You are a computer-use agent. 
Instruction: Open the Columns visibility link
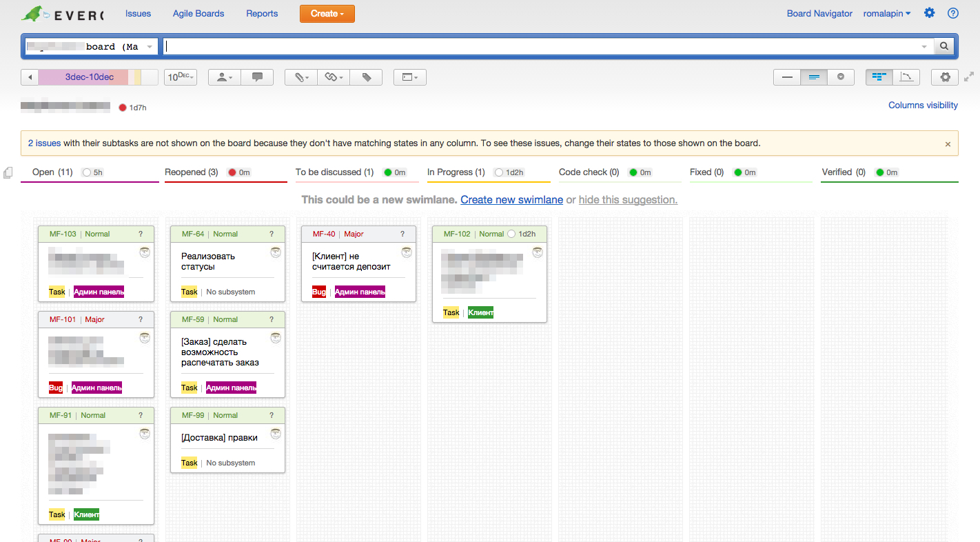pyautogui.click(x=923, y=106)
